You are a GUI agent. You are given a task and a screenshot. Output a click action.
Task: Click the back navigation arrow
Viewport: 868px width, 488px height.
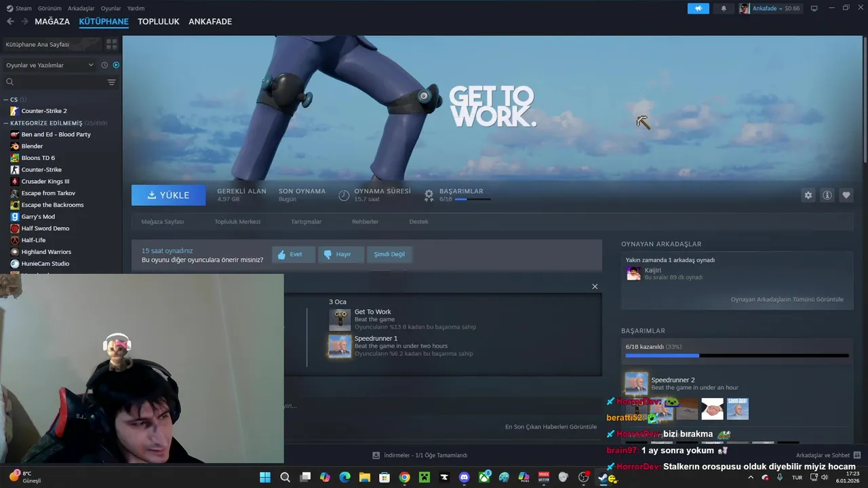(x=10, y=22)
